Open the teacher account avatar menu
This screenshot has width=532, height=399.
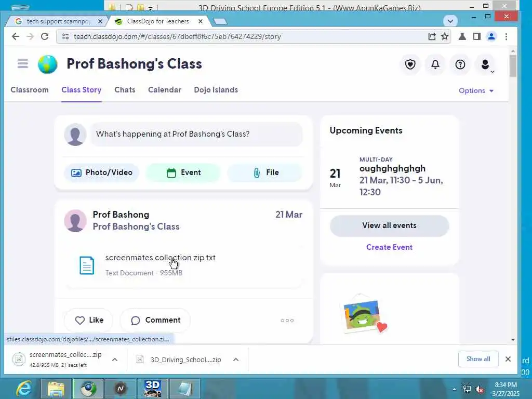point(486,64)
